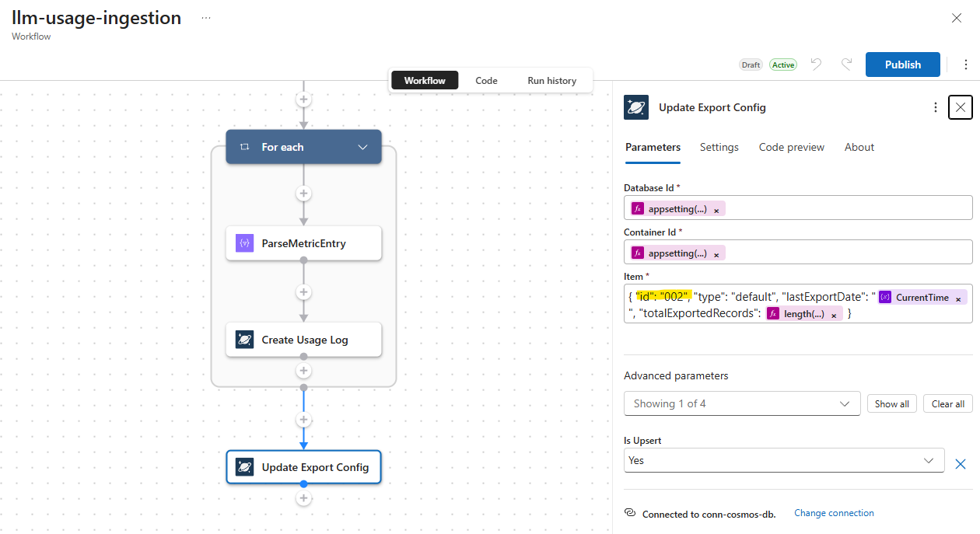Click the Active status badge
The width and height of the screenshot is (980, 534).
pos(783,65)
